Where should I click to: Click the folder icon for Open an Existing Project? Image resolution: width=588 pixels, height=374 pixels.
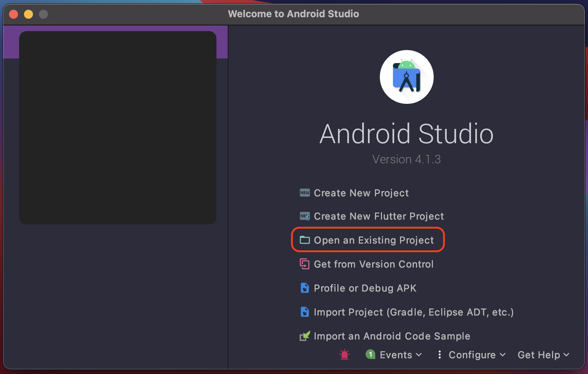304,240
